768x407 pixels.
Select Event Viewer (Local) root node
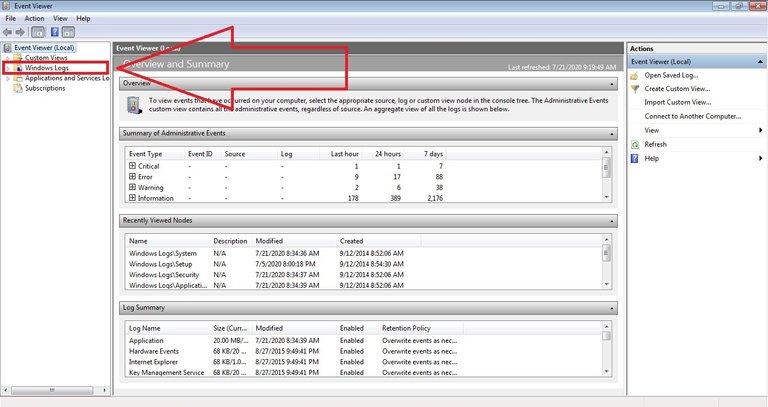44,48
